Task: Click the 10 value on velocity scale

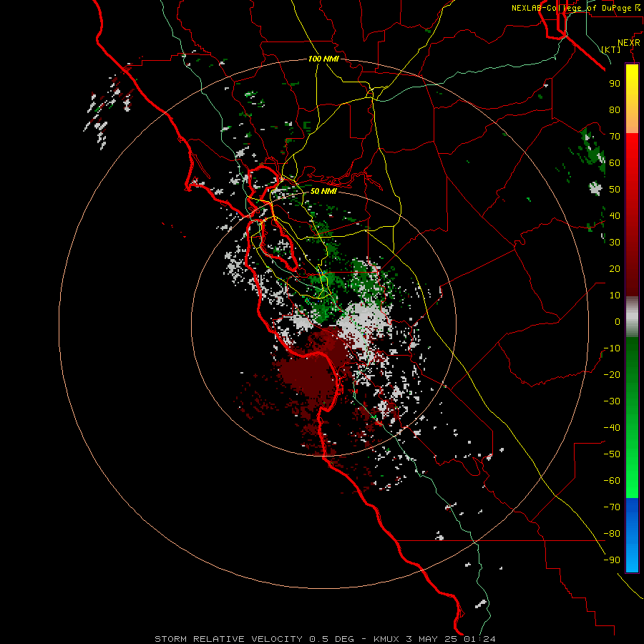Action: click(x=615, y=296)
